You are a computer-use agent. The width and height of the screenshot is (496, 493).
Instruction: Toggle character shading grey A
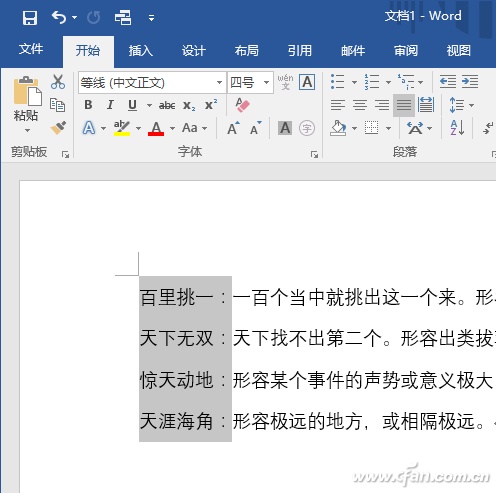click(285, 128)
